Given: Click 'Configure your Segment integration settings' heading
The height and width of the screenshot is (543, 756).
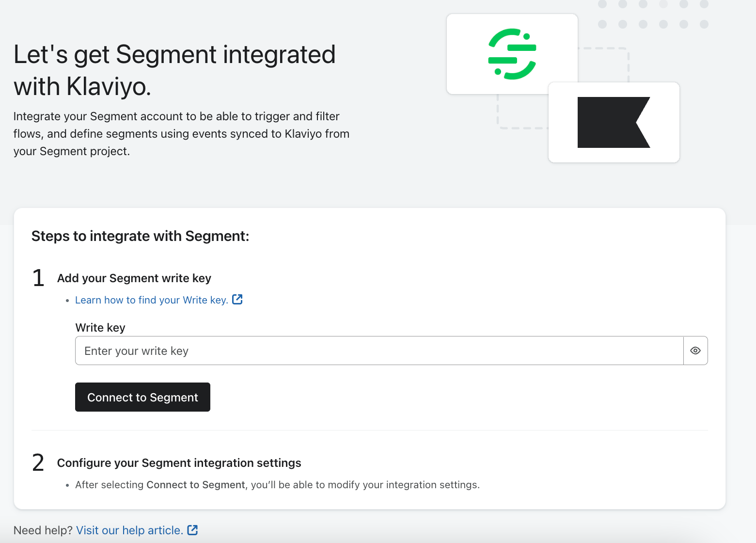Looking at the screenshot, I should click(179, 463).
